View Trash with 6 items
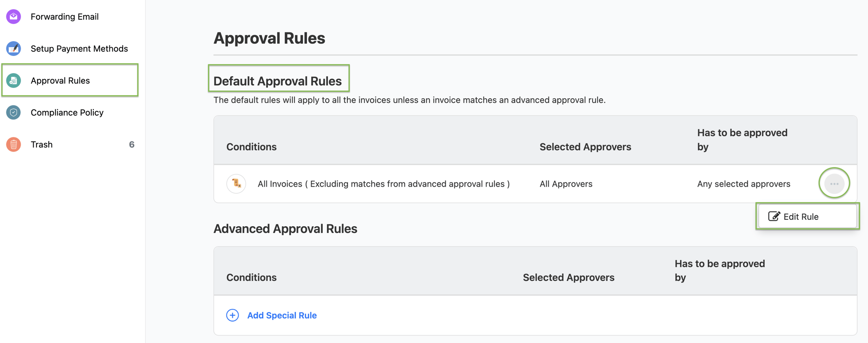The image size is (868, 343). pyautogui.click(x=41, y=144)
